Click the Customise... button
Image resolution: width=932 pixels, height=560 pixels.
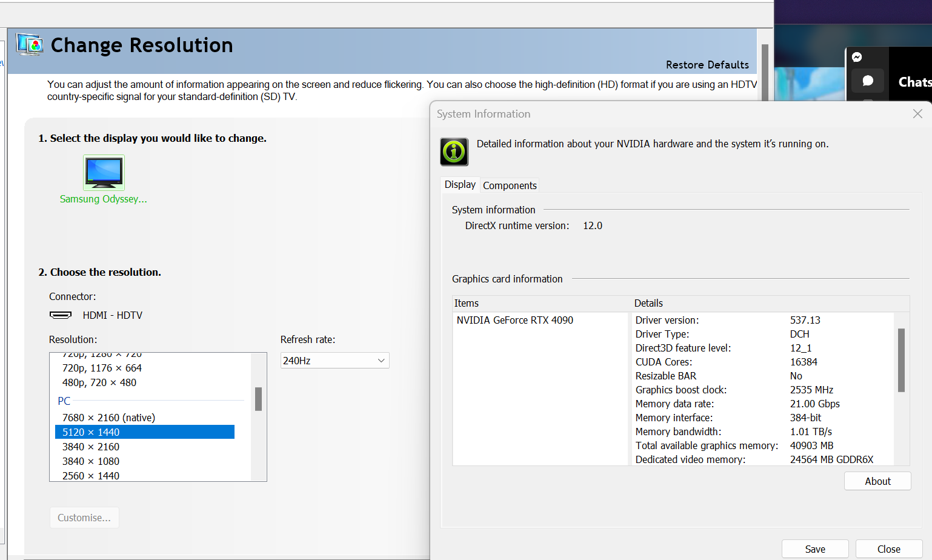point(84,518)
